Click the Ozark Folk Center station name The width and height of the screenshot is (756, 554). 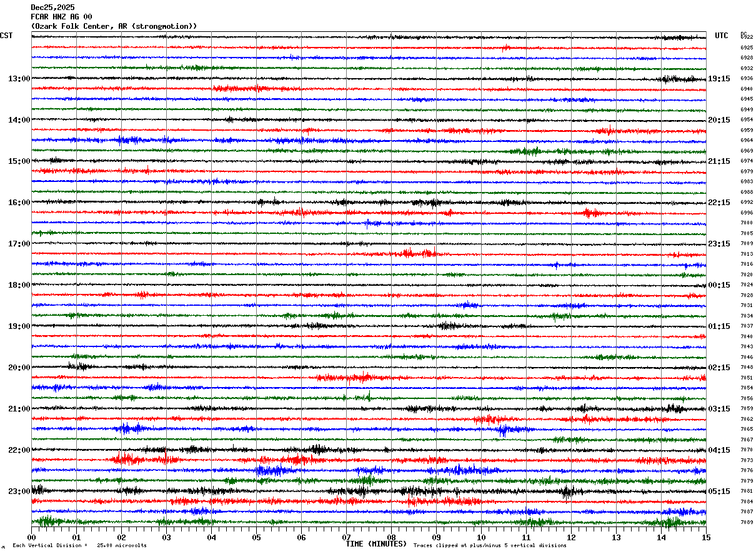click(114, 26)
